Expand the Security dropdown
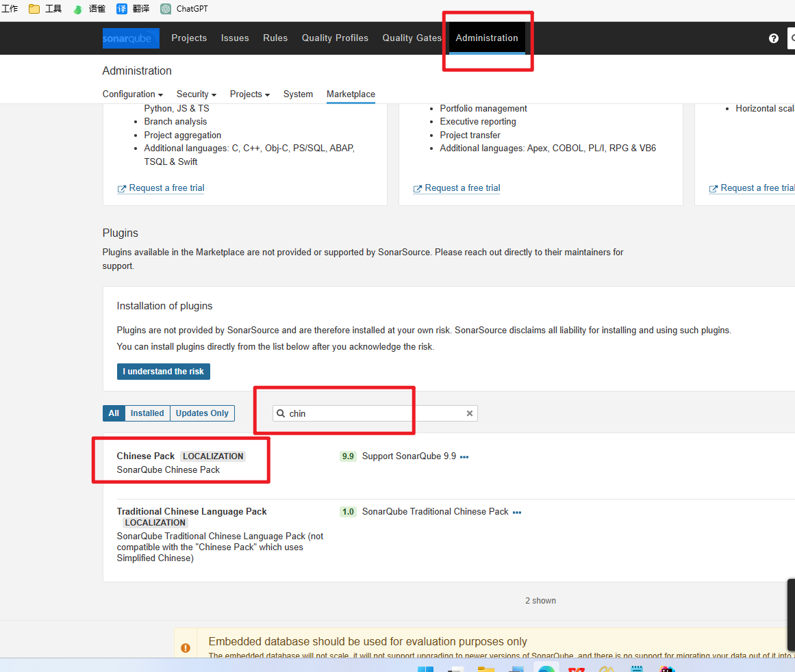795x672 pixels. point(197,94)
